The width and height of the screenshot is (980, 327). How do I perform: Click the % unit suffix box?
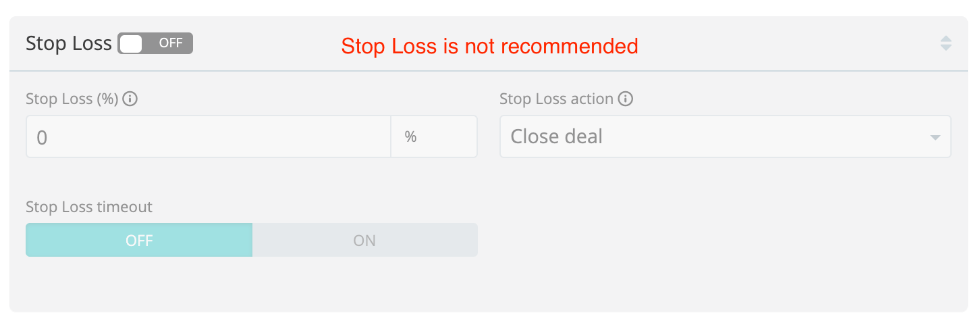point(433,137)
